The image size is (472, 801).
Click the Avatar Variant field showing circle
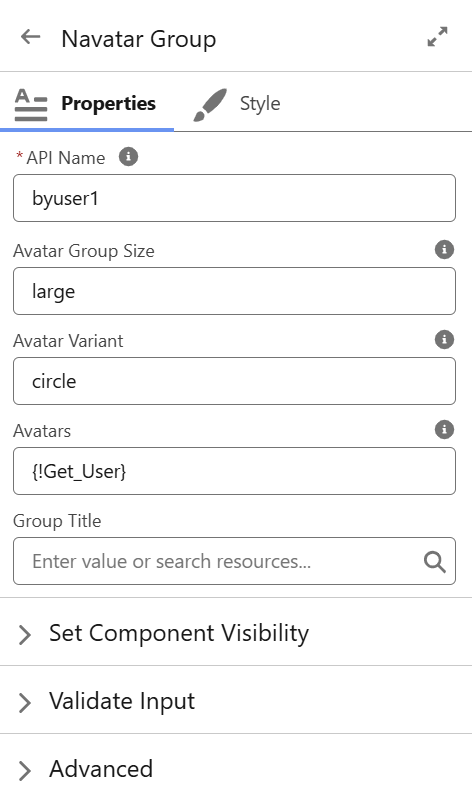click(x=234, y=381)
